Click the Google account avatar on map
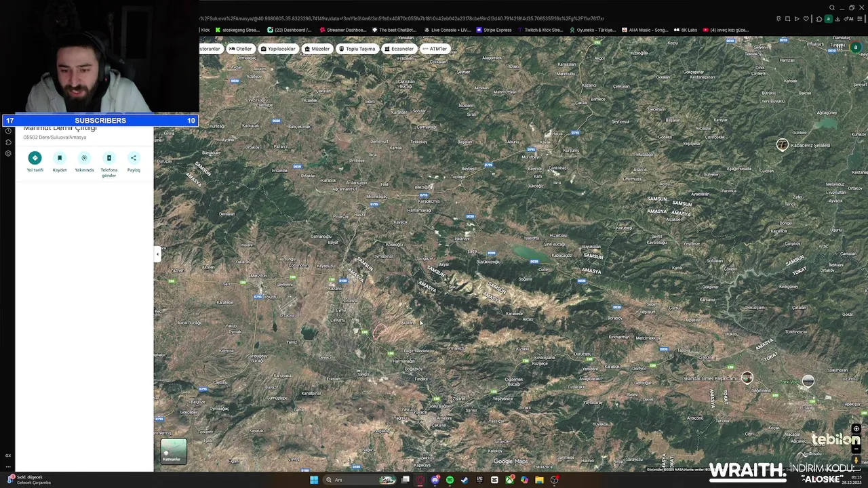Viewport: 868px width, 488px height. click(855, 47)
